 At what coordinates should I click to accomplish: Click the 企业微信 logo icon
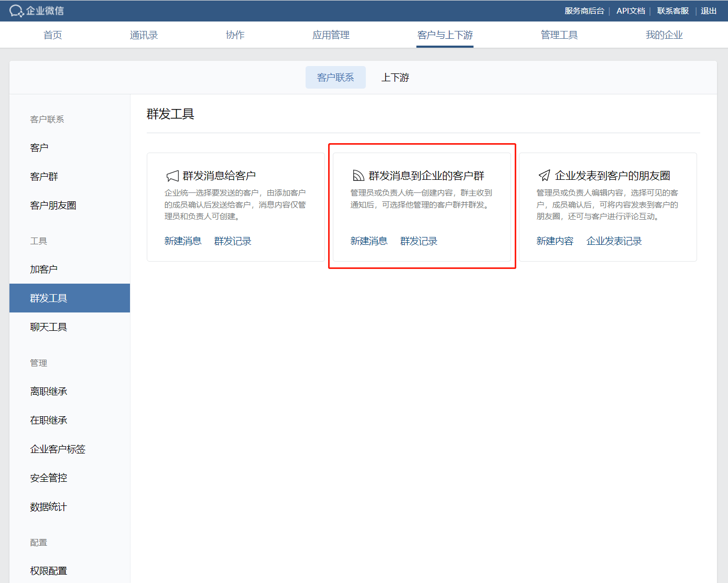pyautogui.click(x=17, y=10)
